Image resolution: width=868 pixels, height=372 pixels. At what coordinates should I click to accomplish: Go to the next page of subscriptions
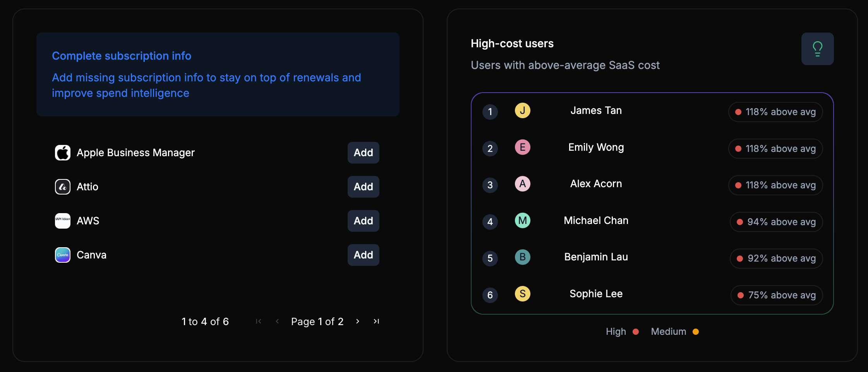(357, 321)
